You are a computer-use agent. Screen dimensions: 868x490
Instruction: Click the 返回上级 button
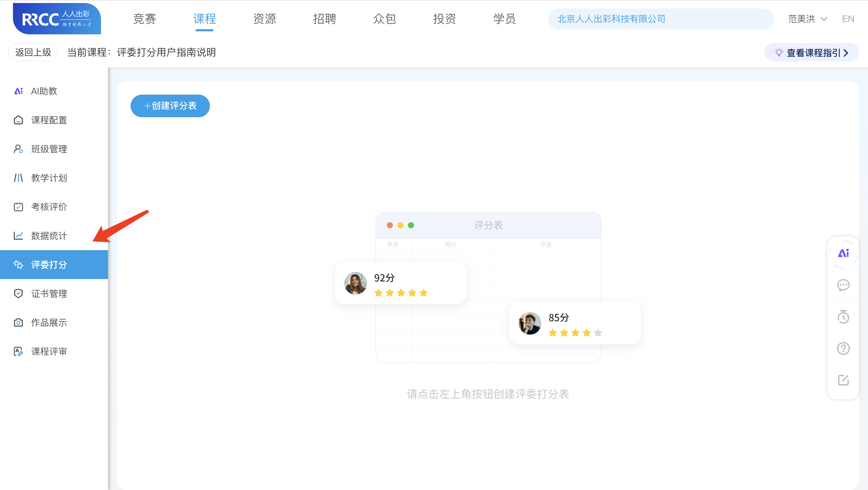[33, 52]
